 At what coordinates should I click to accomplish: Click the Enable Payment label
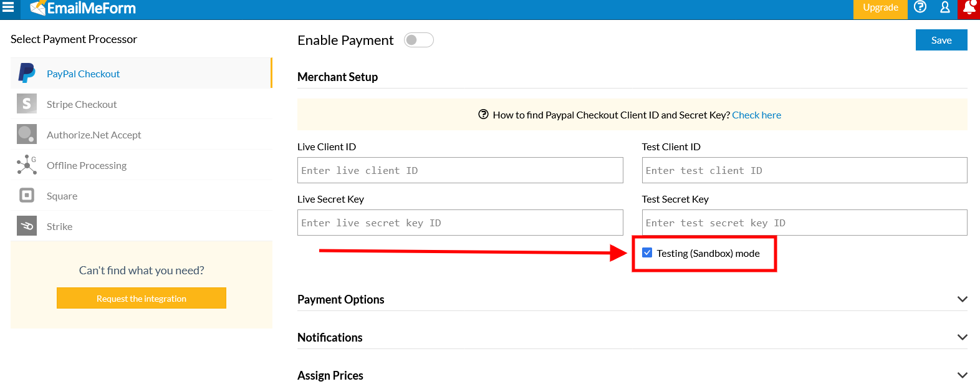(x=345, y=40)
